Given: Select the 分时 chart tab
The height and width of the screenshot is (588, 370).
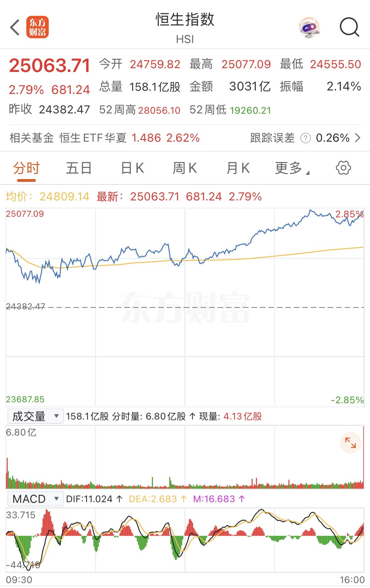Looking at the screenshot, I should click(x=26, y=168).
